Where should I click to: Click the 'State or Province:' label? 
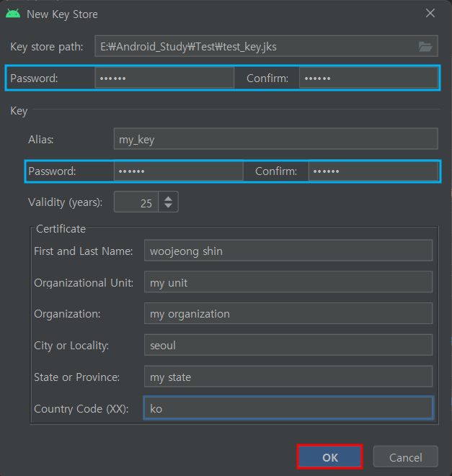coord(76,377)
